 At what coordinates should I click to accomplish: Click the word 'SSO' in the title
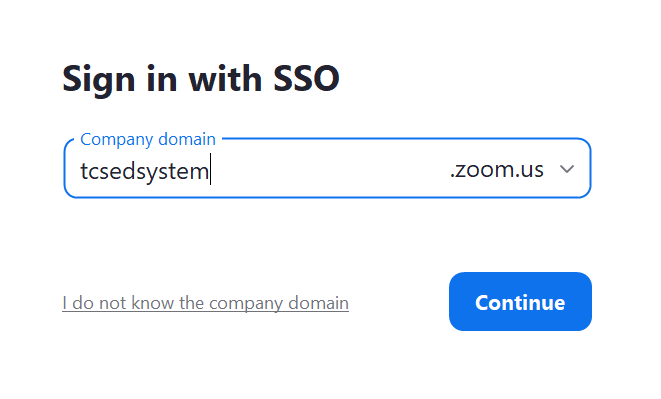(x=306, y=78)
